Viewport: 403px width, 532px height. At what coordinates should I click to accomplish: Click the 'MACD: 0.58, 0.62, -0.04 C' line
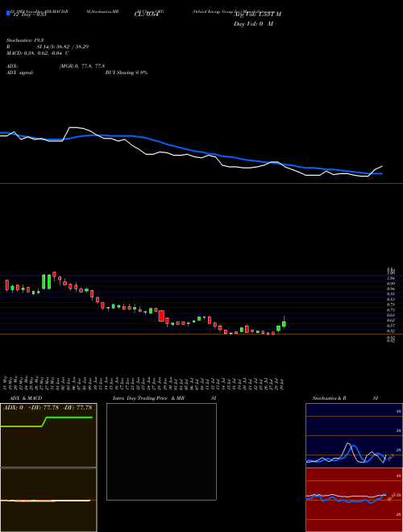(38, 53)
